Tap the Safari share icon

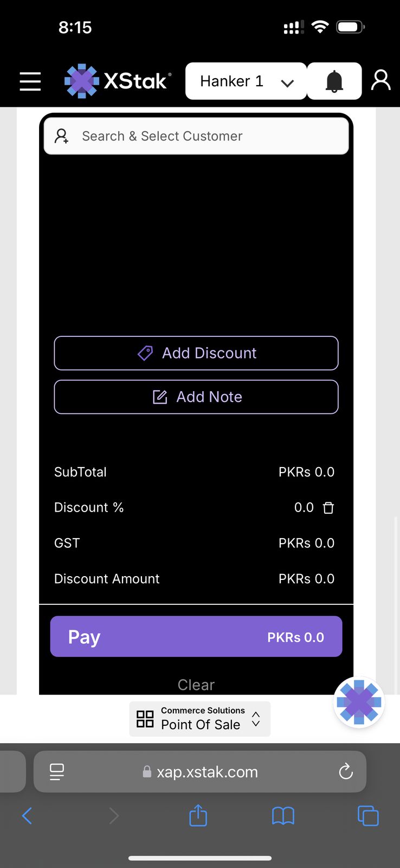click(198, 815)
